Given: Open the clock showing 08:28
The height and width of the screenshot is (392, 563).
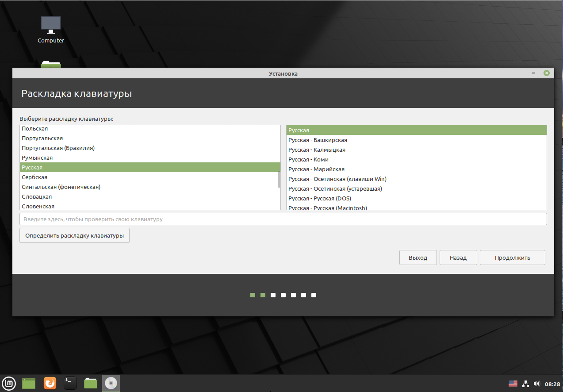Looking at the screenshot, I should (x=552, y=384).
